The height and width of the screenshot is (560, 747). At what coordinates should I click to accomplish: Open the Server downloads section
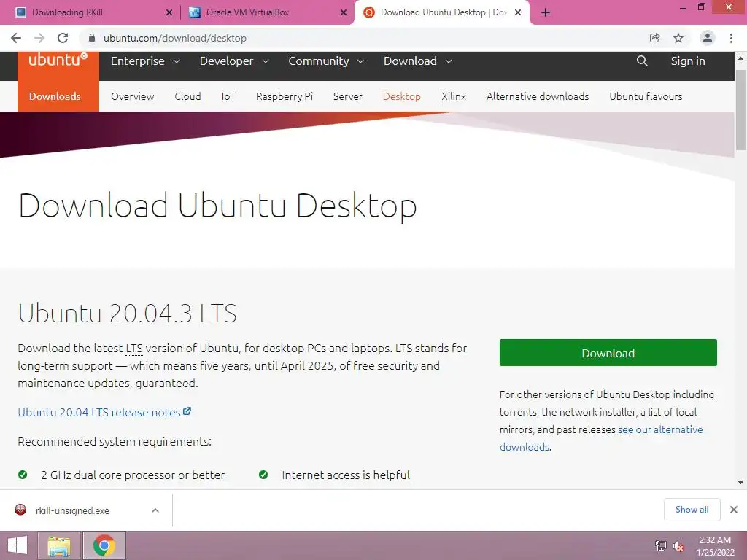coord(348,96)
